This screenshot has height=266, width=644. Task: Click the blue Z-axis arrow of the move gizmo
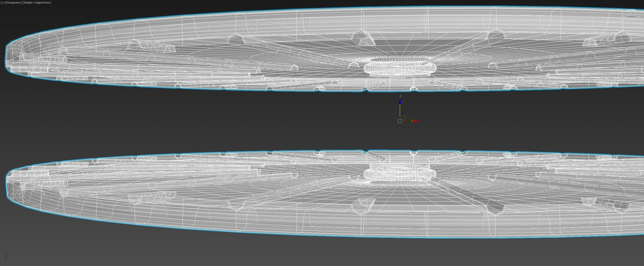(400, 101)
